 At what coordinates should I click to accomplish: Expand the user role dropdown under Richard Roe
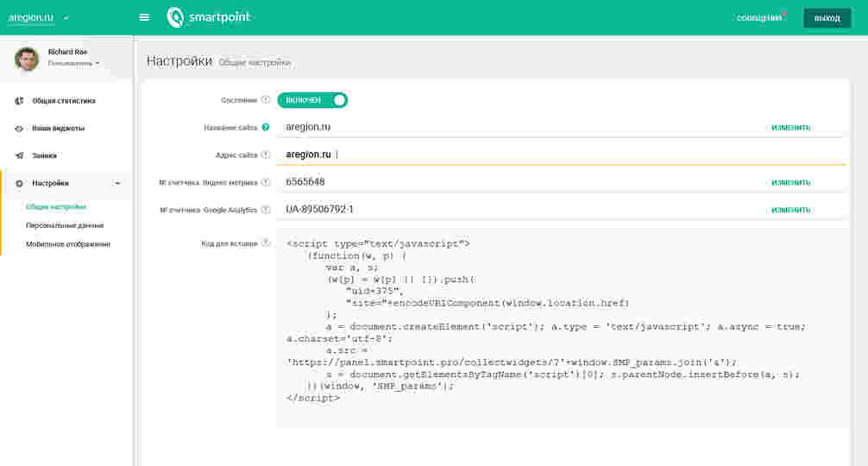coord(73,64)
